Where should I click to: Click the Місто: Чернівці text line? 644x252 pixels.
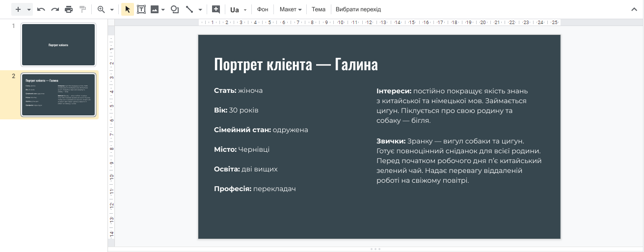(242, 149)
